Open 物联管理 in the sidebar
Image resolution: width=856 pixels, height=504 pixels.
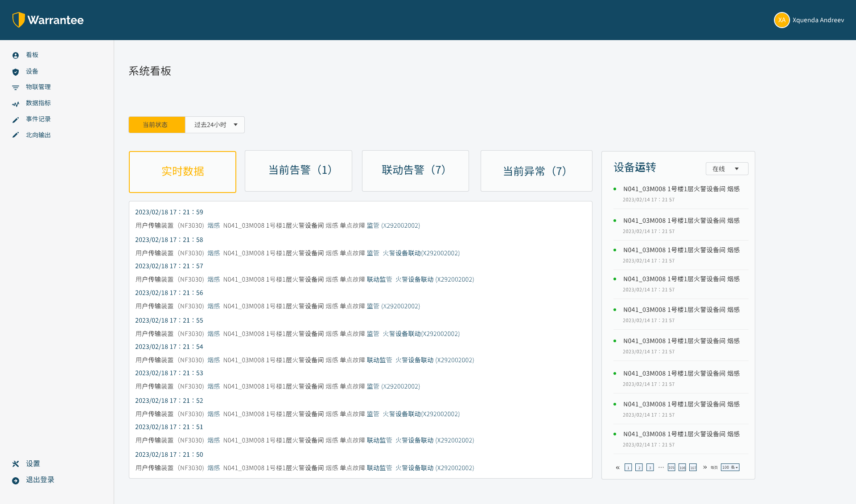coord(38,87)
